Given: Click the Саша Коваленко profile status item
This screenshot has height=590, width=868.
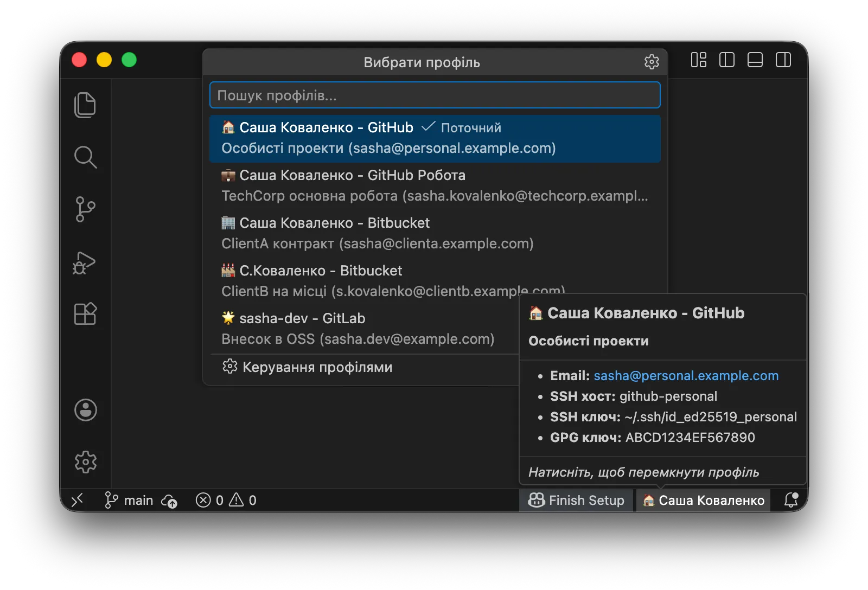Looking at the screenshot, I should (704, 500).
